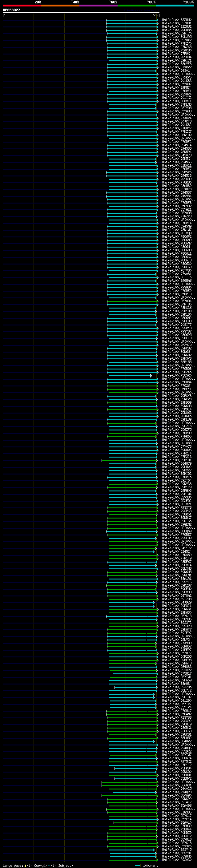
Task: Select hit label UniRef100_A5BEY1
Action: 177,389
